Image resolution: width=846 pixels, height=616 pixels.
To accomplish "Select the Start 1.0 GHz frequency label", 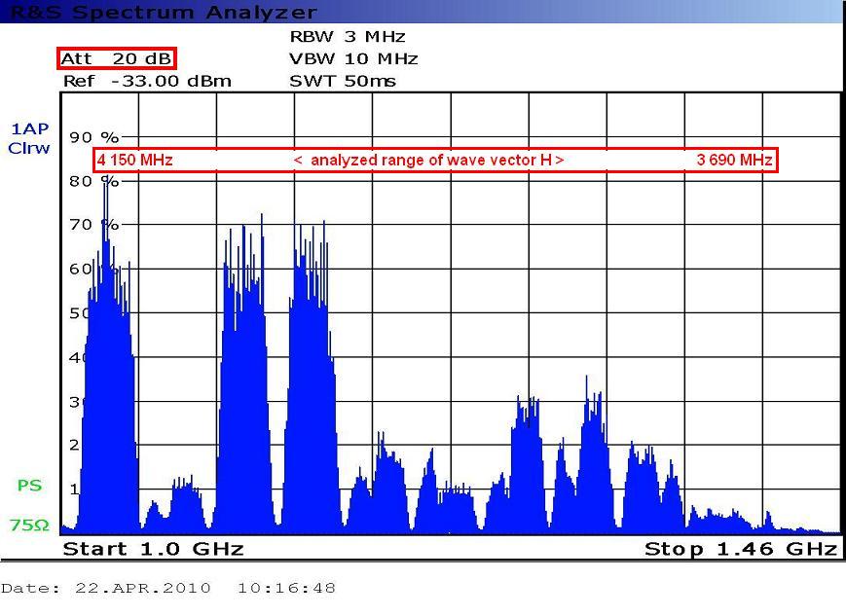I will (x=153, y=549).
